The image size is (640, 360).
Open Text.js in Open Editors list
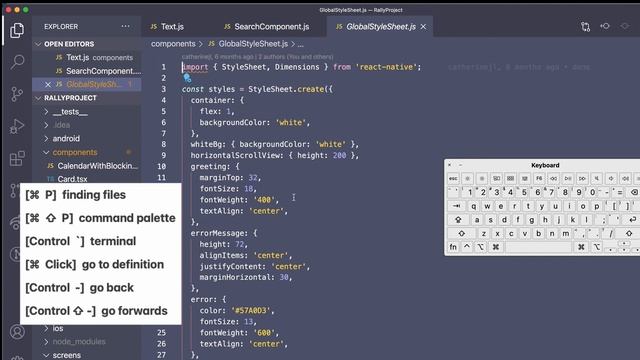pos(87,58)
